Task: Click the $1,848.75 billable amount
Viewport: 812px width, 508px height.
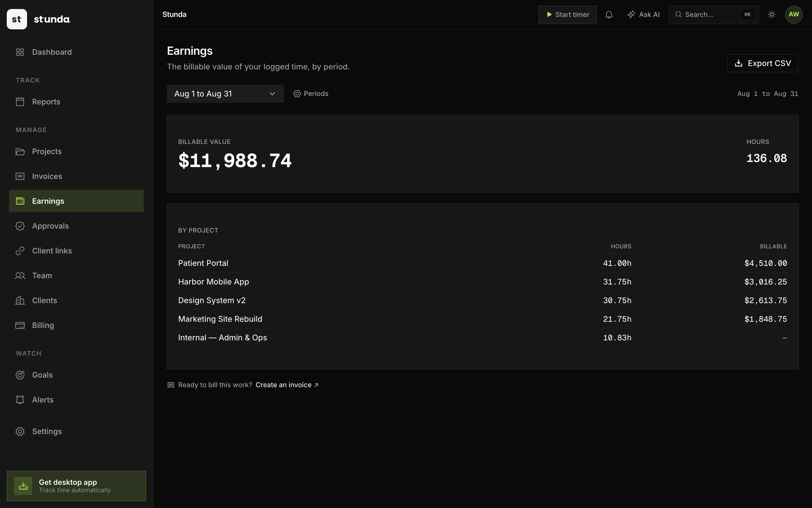Action: coord(766,319)
